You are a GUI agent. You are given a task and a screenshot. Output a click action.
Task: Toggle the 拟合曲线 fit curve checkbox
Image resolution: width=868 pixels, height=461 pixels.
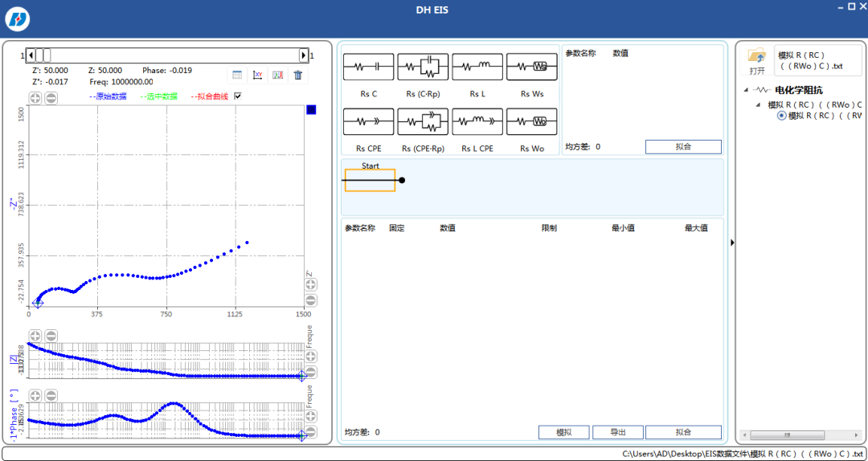238,96
